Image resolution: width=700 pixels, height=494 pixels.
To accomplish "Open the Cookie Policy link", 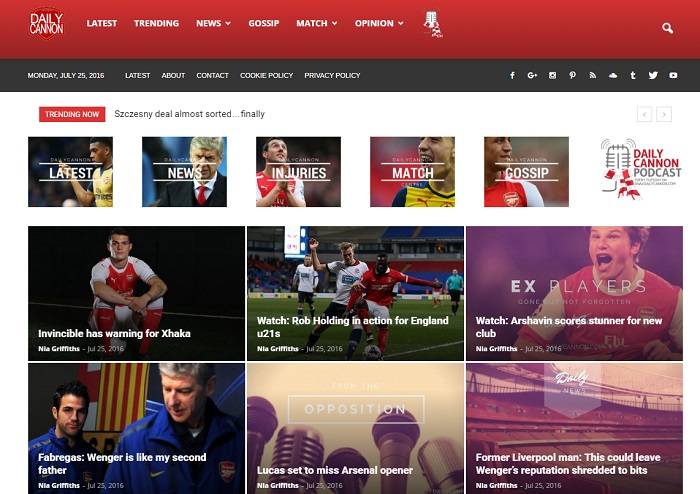I will [x=267, y=75].
